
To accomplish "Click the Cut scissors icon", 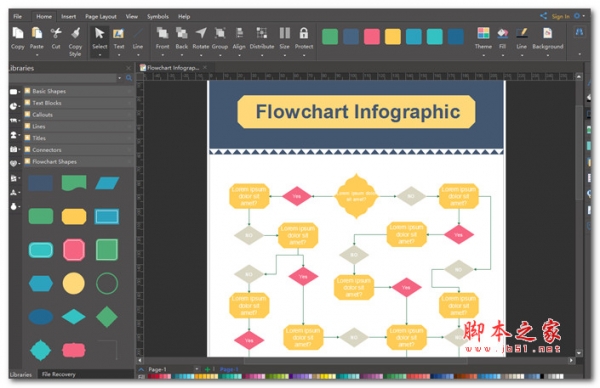I will [x=56, y=33].
